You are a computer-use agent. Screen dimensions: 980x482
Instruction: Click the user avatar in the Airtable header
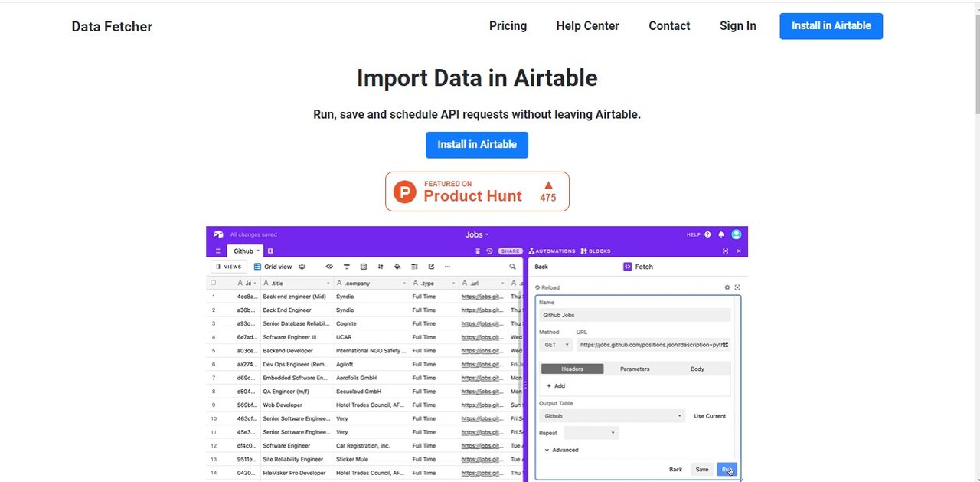[x=737, y=234]
